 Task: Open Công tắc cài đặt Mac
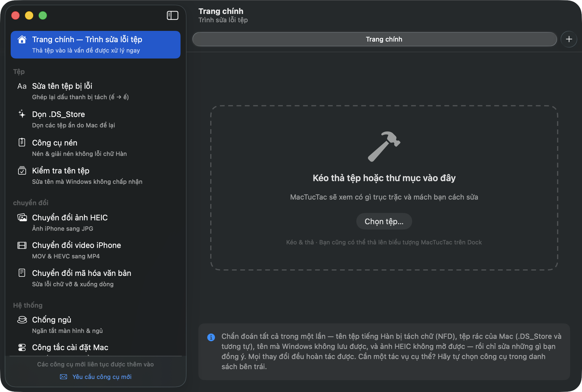[x=96, y=348]
